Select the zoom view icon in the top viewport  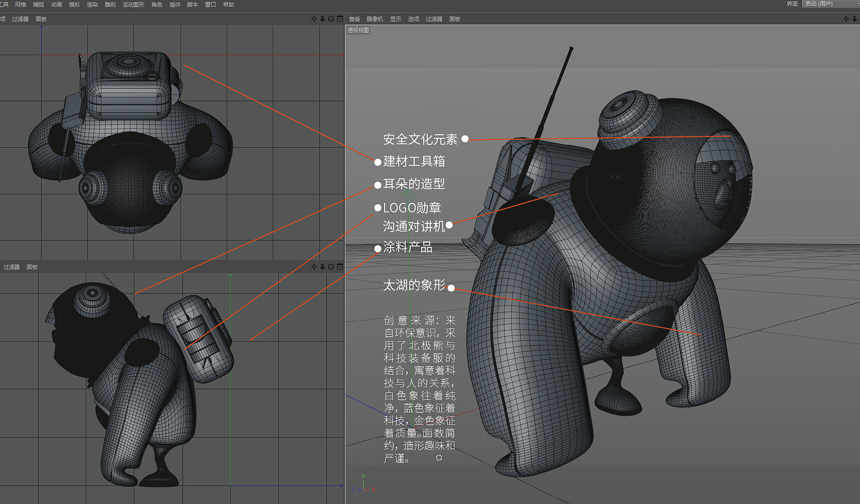click(322, 19)
